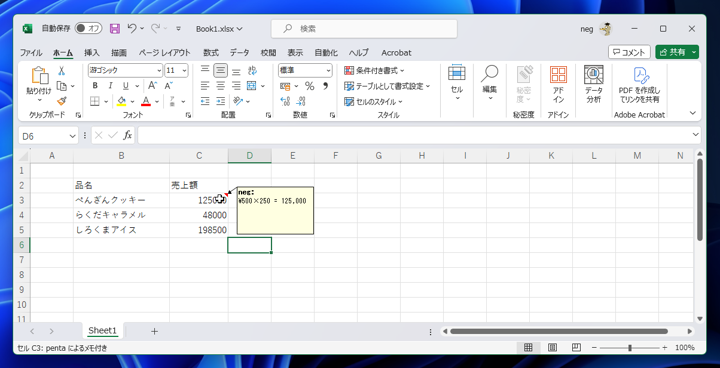Click the Merge and Center icon
720x368 pixels.
click(251, 86)
